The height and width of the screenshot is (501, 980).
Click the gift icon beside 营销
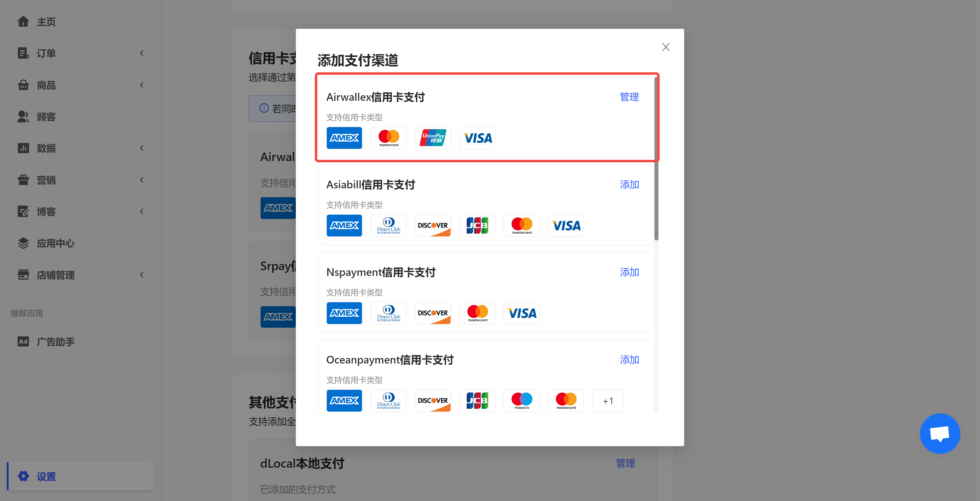[23, 179]
